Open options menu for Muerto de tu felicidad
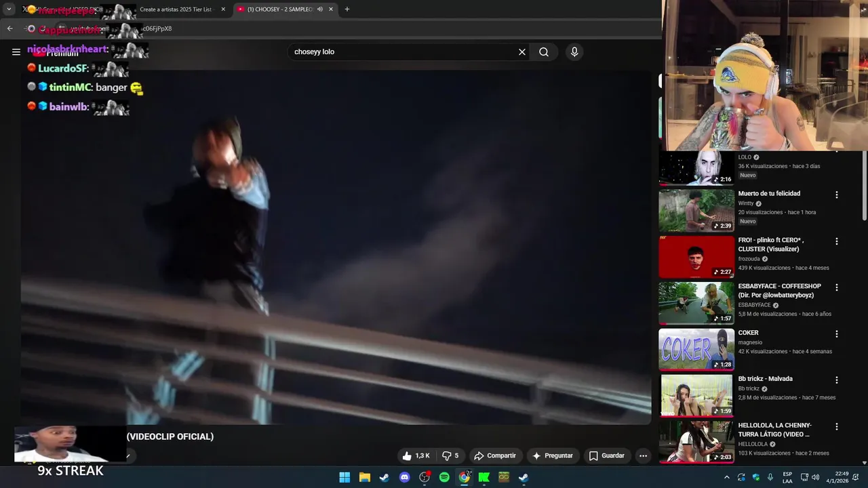868x488 pixels. [836, 195]
